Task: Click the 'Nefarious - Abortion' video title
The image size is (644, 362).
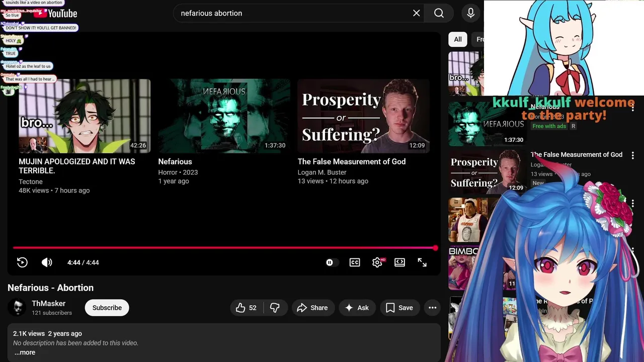Action: pos(51,288)
